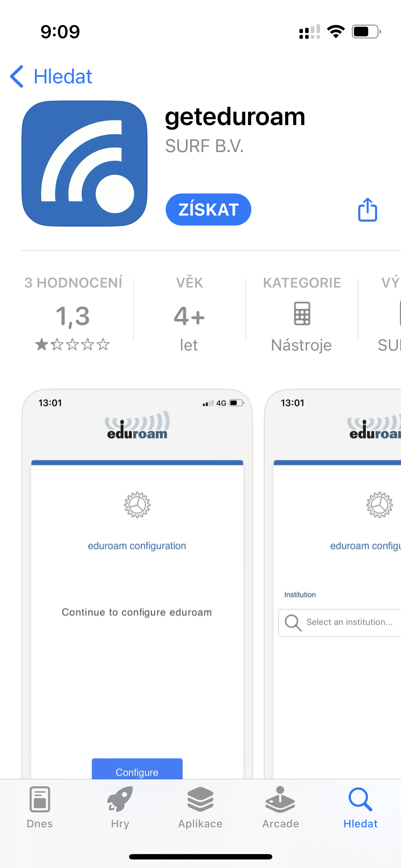Select the Hledat magnifier tab
401x868 pixels.
point(360,808)
